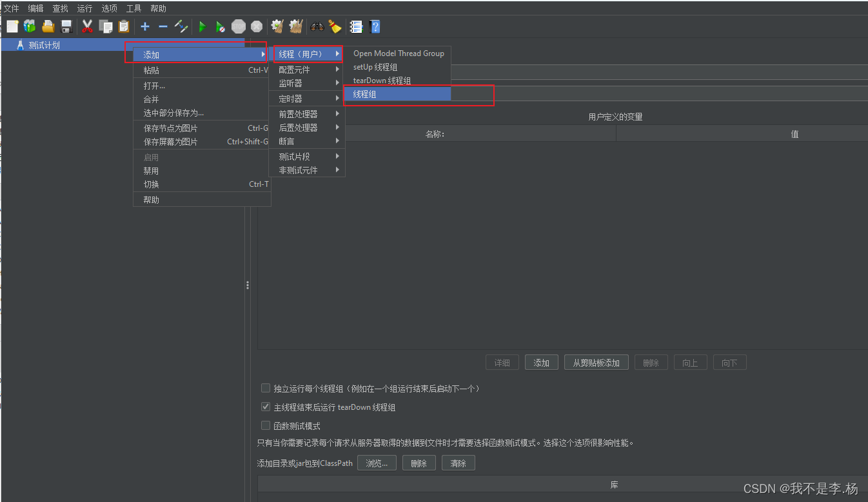Expand the 前置处理器 submenu
868x502 pixels.
point(307,113)
